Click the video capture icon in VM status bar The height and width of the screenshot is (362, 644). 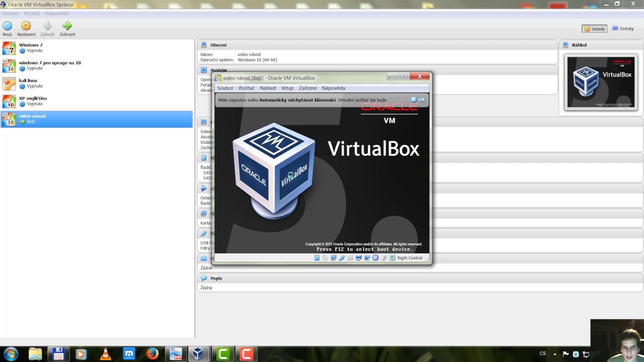coord(367,258)
